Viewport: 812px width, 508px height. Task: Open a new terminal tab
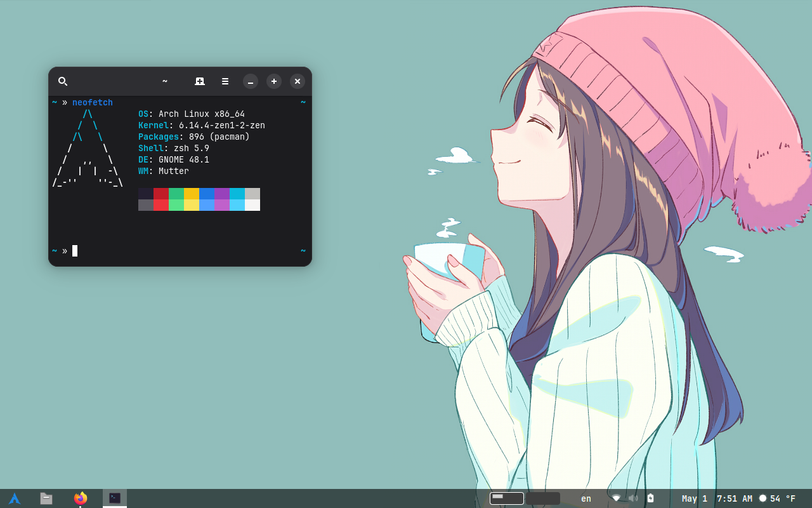(x=200, y=81)
